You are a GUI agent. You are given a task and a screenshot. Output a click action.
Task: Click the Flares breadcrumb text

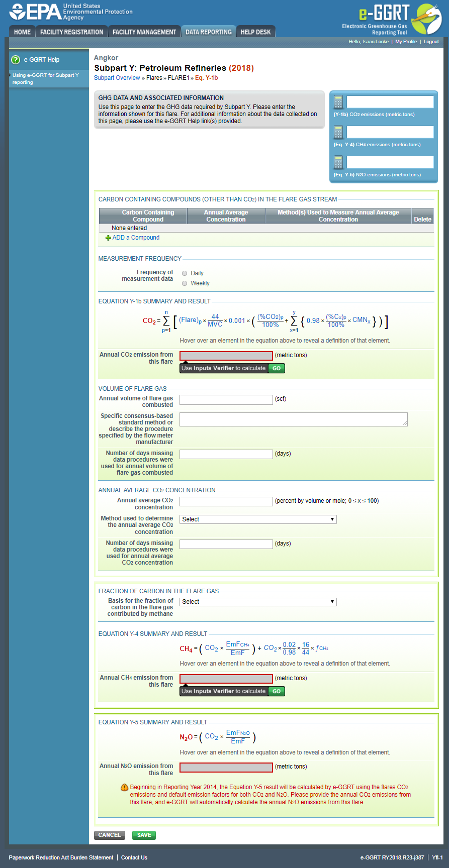[x=154, y=78]
